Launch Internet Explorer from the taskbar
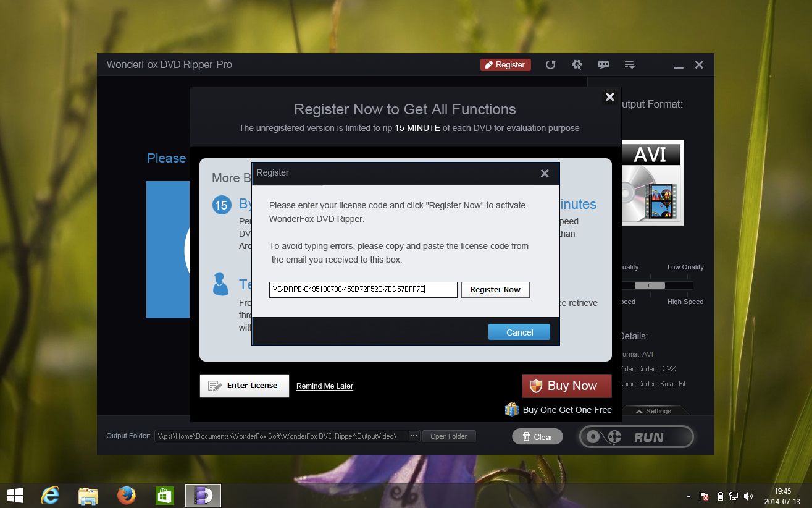This screenshot has width=812, height=508. pyautogui.click(x=50, y=496)
